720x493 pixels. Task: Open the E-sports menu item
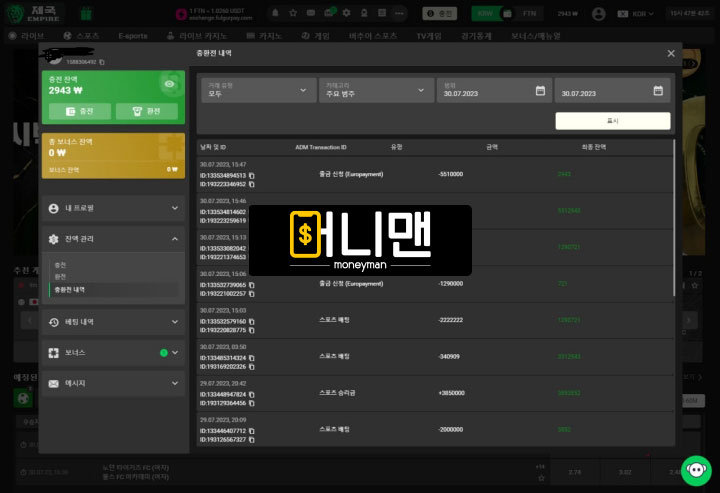[x=133, y=36]
